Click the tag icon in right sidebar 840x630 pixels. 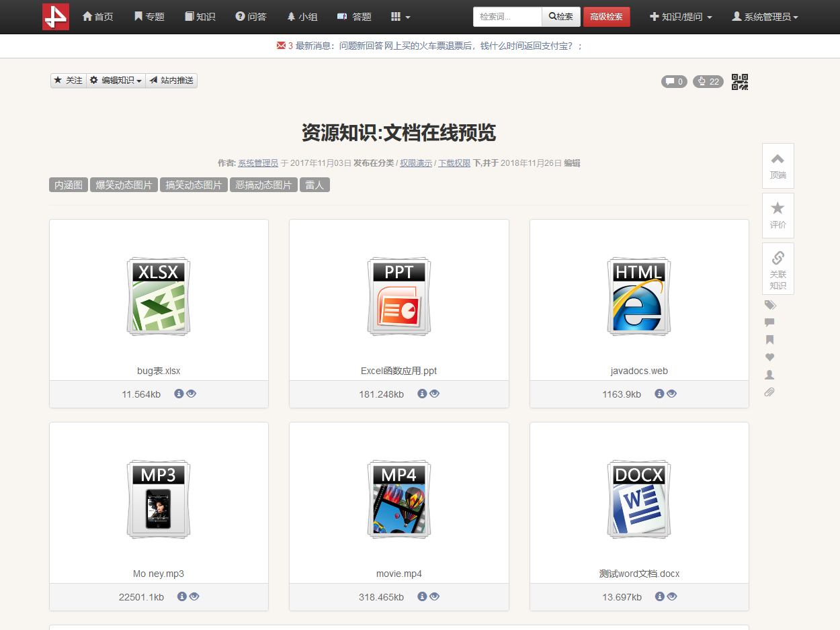770,306
